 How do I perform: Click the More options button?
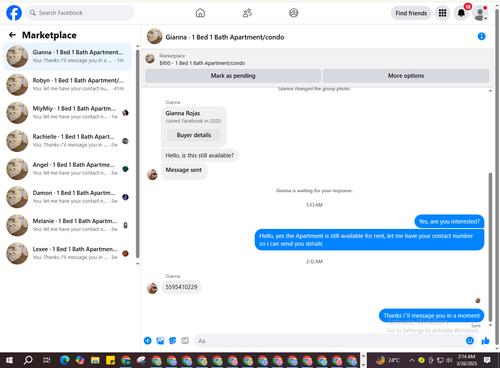pyautogui.click(x=406, y=76)
